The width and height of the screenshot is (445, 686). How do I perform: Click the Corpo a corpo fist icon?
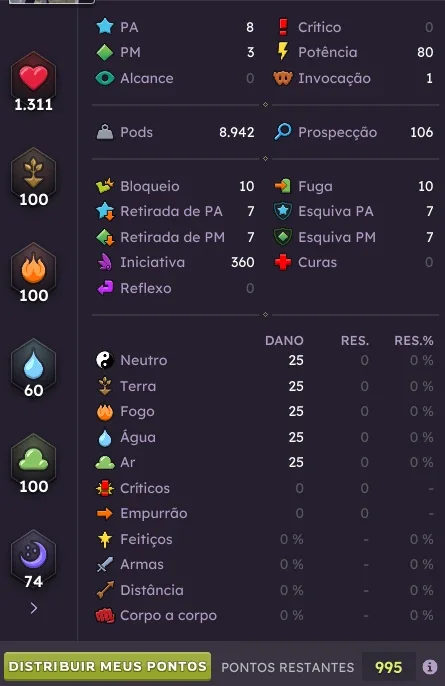(x=105, y=616)
